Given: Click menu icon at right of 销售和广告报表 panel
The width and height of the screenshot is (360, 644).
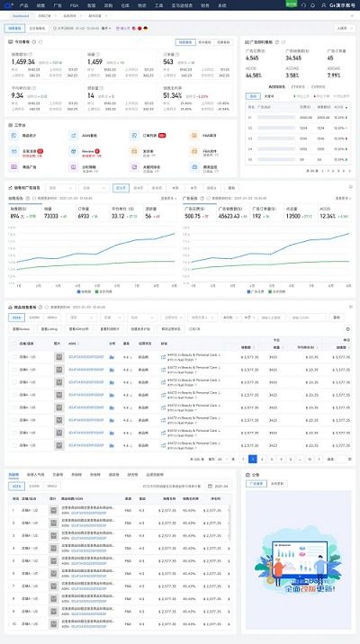Looking at the screenshot, I should click(350, 187).
